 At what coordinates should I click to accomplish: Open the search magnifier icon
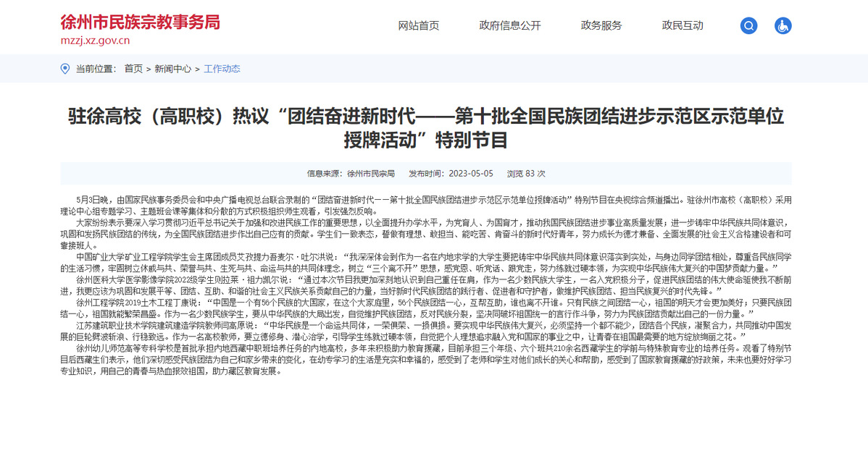pos(748,25)
